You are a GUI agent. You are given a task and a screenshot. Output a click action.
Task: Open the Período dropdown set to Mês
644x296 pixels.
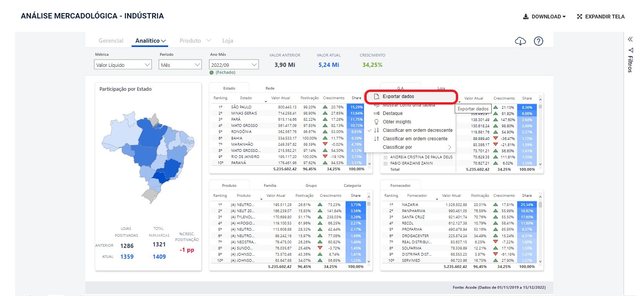click(x=180, y=65)
